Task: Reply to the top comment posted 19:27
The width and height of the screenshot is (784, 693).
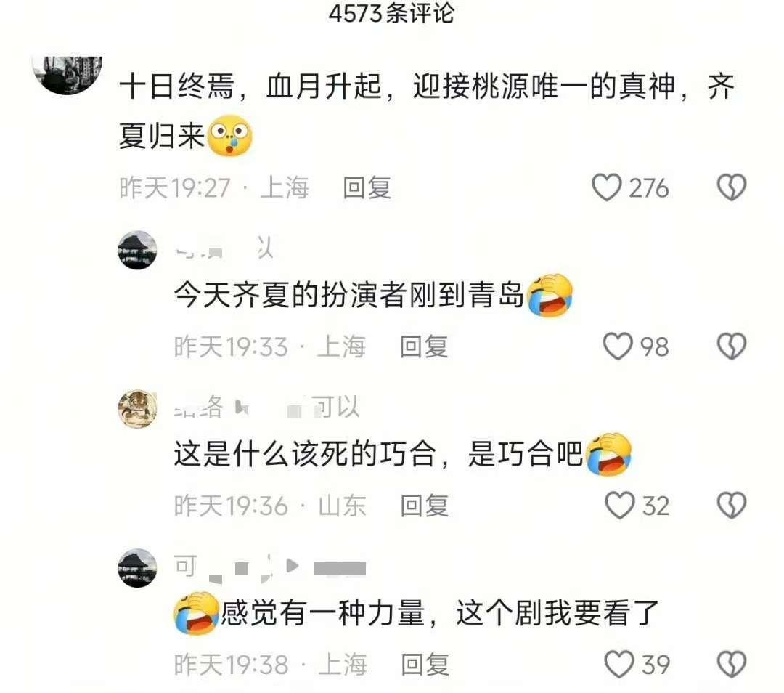Action: [x=367, y=188]
